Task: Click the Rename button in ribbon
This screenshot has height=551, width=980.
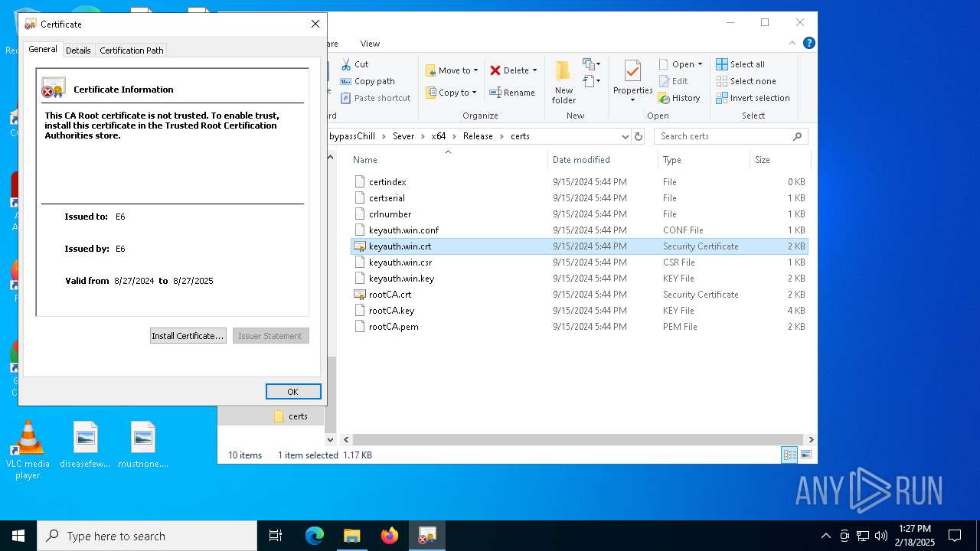Action: [x=512, y=93]
